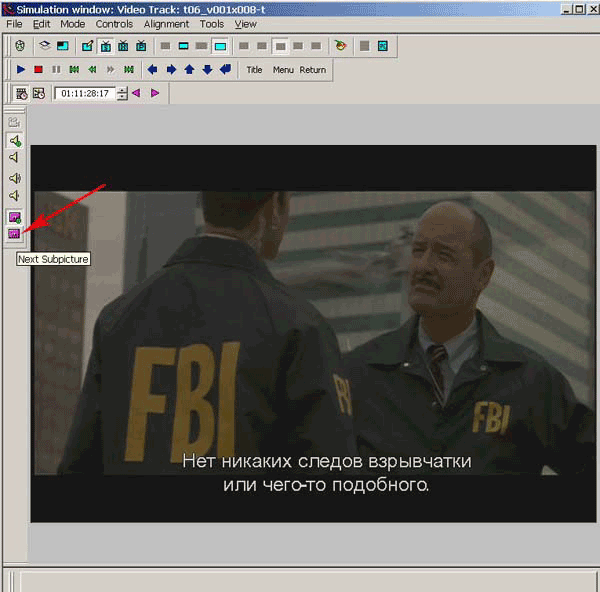Screen dimensions: 600x592
Task: Click the middle TV-shaped icon
Action: pos(123,46)
